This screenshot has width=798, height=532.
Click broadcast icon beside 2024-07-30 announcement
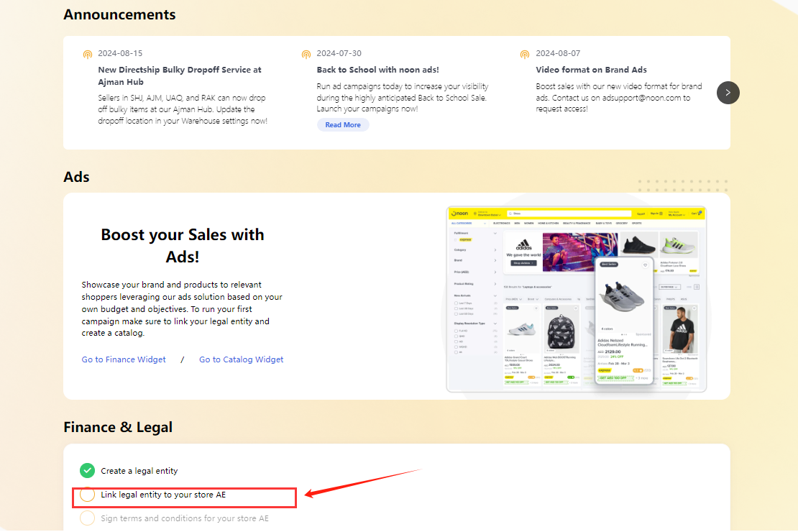pos(306,54)
